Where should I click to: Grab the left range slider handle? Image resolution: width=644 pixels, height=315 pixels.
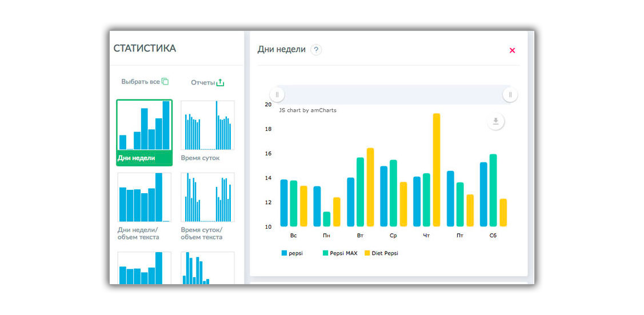[x=277, y=94]
